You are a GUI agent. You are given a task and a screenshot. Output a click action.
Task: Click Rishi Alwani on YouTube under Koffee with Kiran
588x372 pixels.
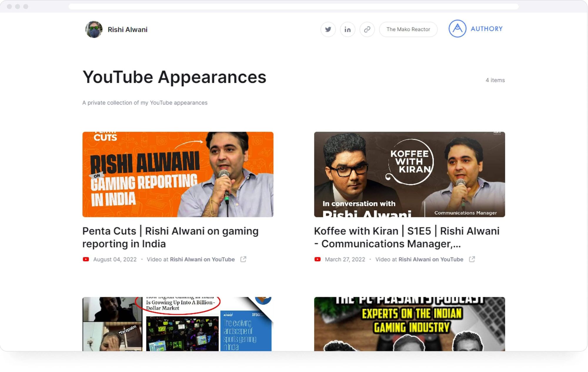(431, 259)
